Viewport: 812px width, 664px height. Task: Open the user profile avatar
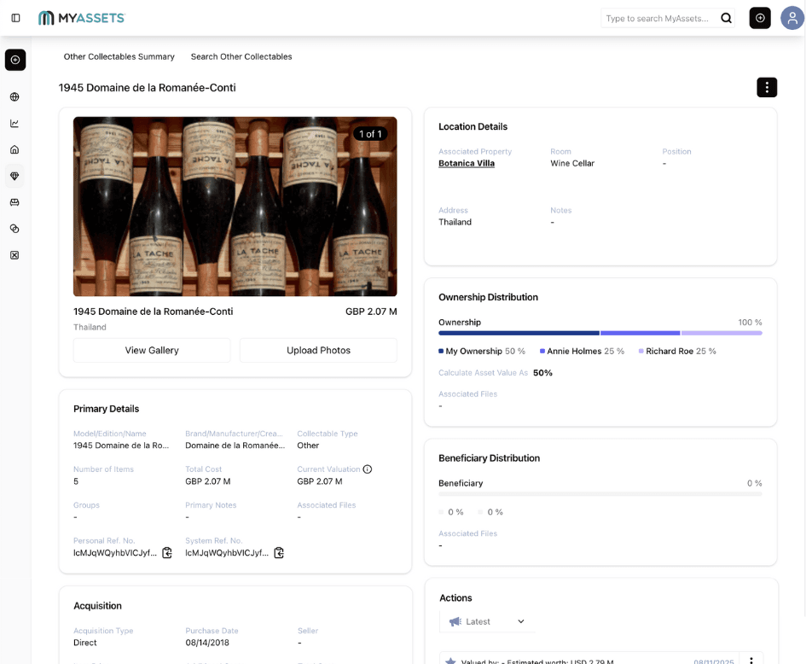click(x=792, y=18)
